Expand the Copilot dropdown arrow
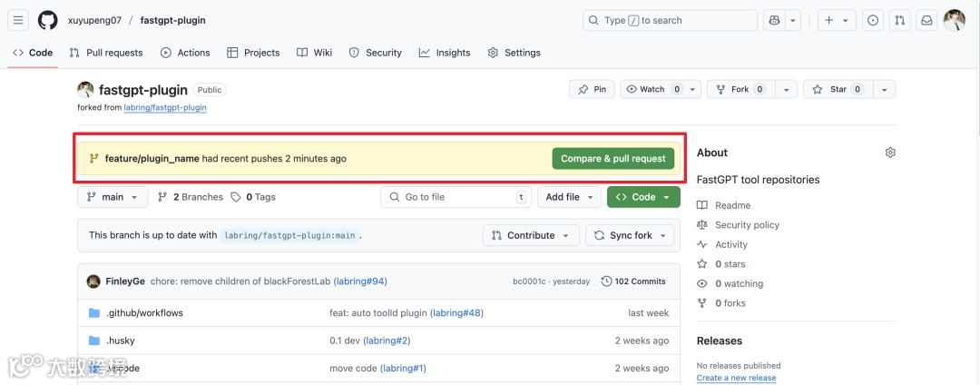 point(793,20)
